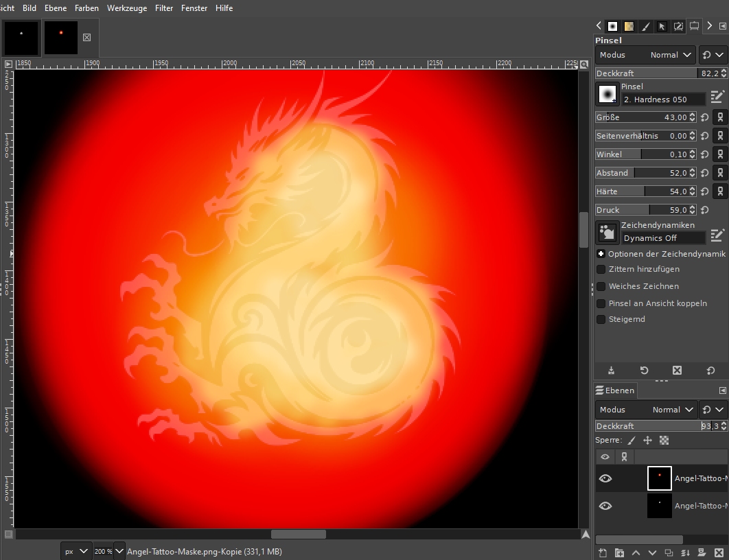Reset Größe to brush default
The height and width of the screenshot is (560, 729).
point(705,117)
